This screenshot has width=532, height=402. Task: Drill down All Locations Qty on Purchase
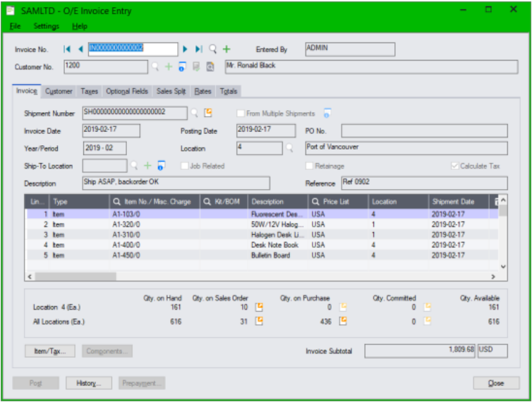[343, 321]
